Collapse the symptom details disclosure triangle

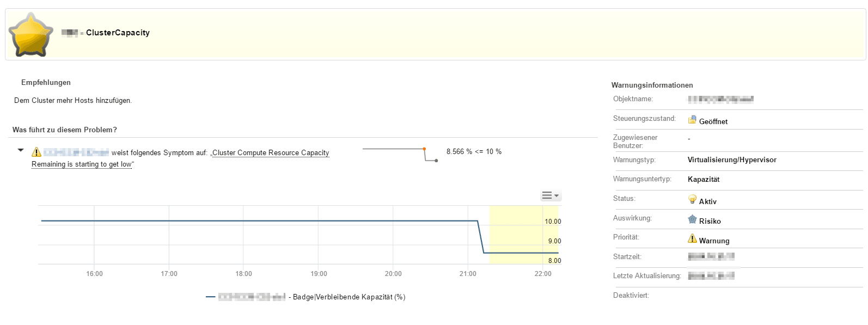[21, 150]
